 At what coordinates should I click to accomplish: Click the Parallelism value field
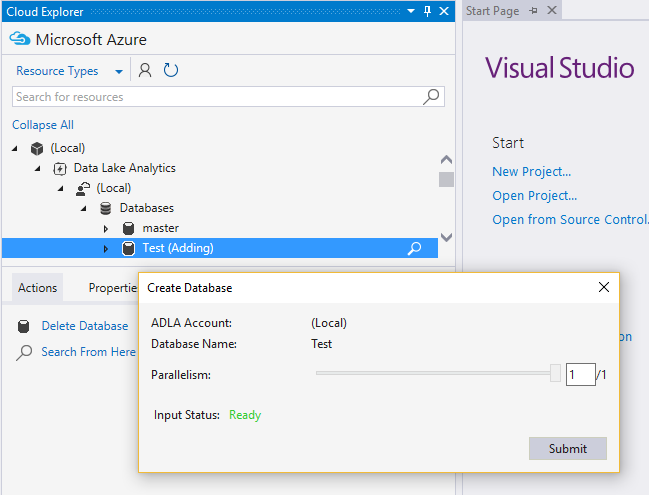(x=580, y=375)
